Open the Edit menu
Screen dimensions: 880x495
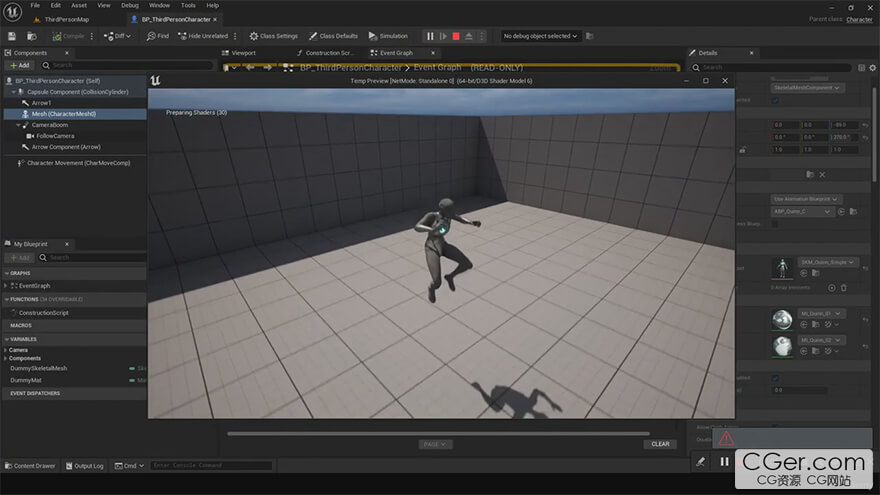pos(56,5)
